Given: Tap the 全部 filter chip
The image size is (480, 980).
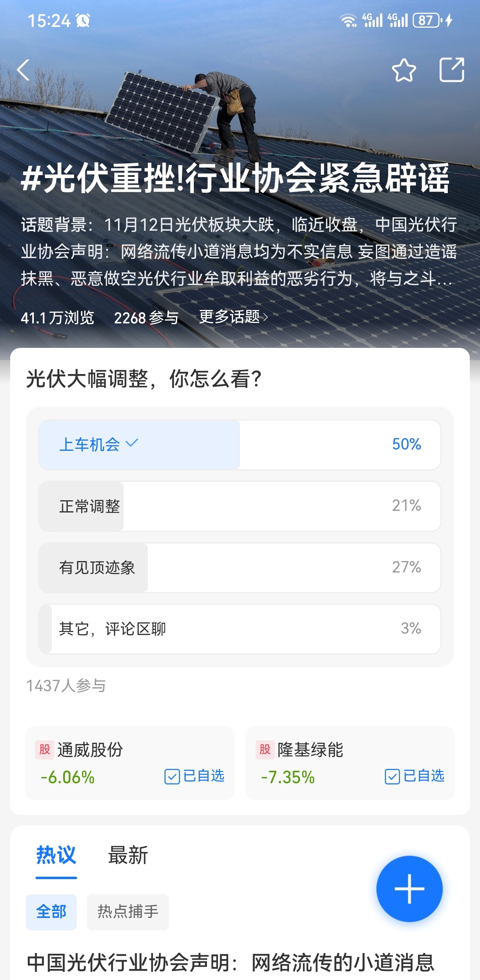Looking at the screenshot, I should 51,912.
